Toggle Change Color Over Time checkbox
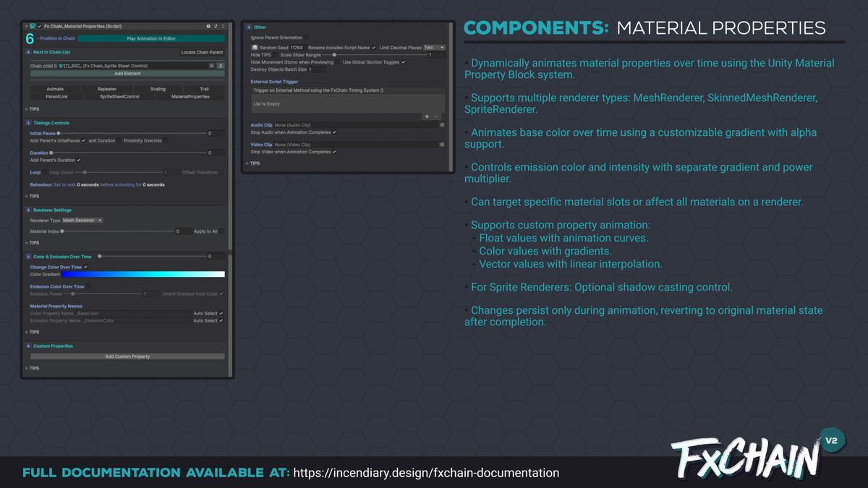The width and height of the screenshot is (868, 488). coord(85,267)
